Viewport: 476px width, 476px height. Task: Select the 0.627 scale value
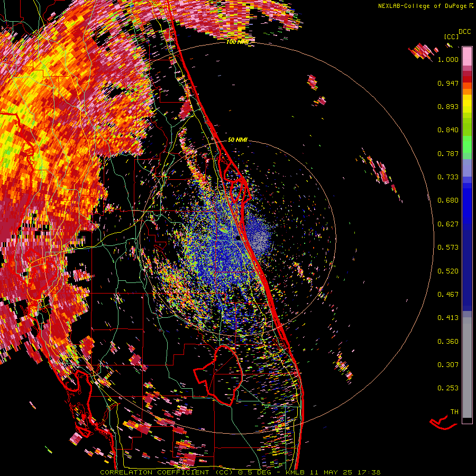click(448, 224)
